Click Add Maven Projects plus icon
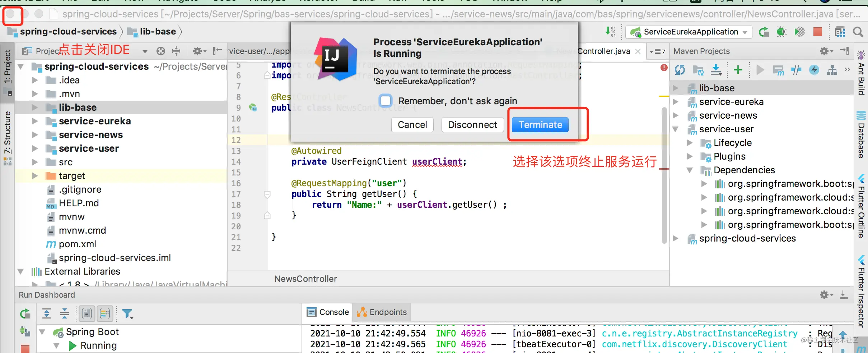Screen dimensions: 868x353 coord(738,70)
